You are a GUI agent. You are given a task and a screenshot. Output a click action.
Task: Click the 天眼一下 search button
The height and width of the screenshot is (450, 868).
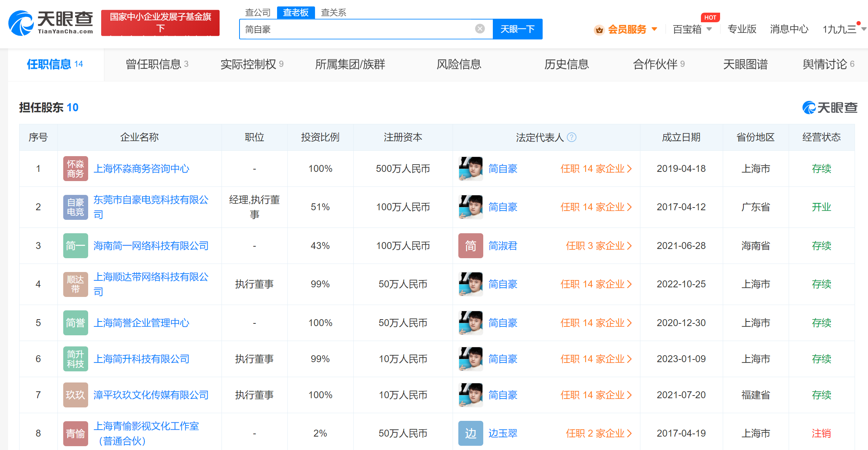click(517, 29)
